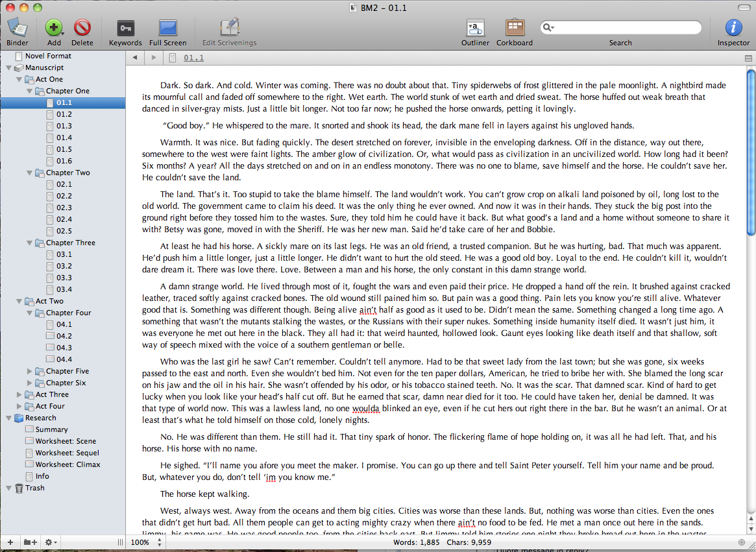Image resolution: width=756 pixels, height=552 pixels.
Task: Select scene 01.2 in binder
Action: [64, 114]
